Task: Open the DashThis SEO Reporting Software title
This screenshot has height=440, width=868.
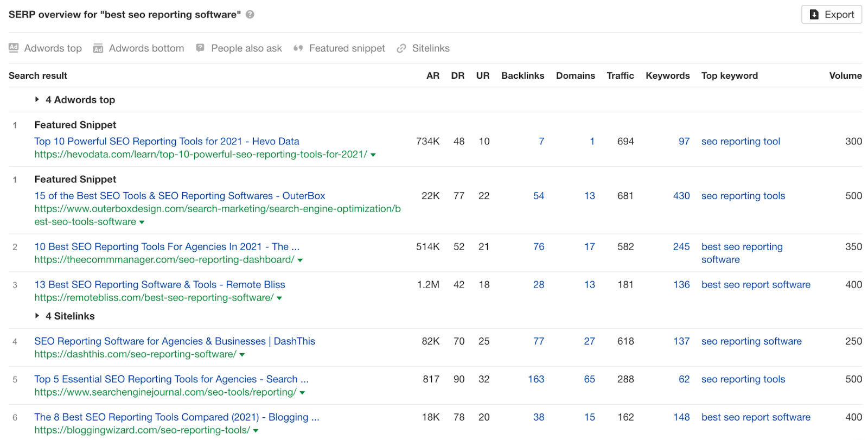Action: pos(175,341)
